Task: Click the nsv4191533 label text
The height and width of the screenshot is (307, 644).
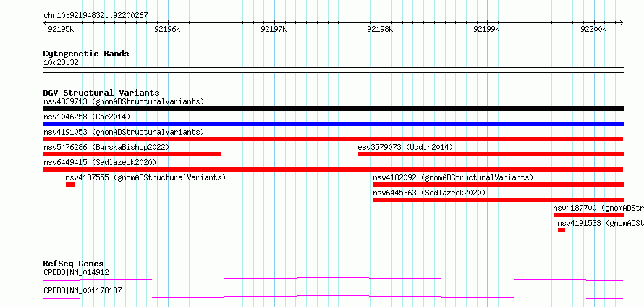Action: (x=601, y=223)
